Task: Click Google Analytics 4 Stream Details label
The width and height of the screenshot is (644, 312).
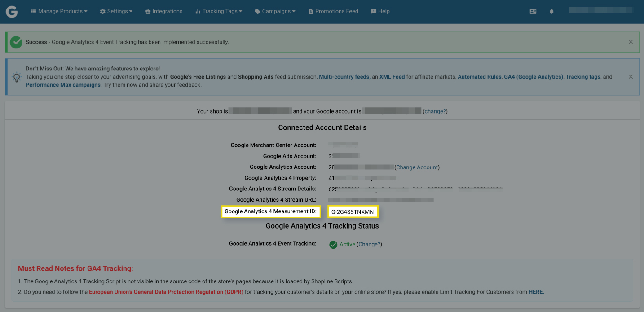Action: (273, 189)
